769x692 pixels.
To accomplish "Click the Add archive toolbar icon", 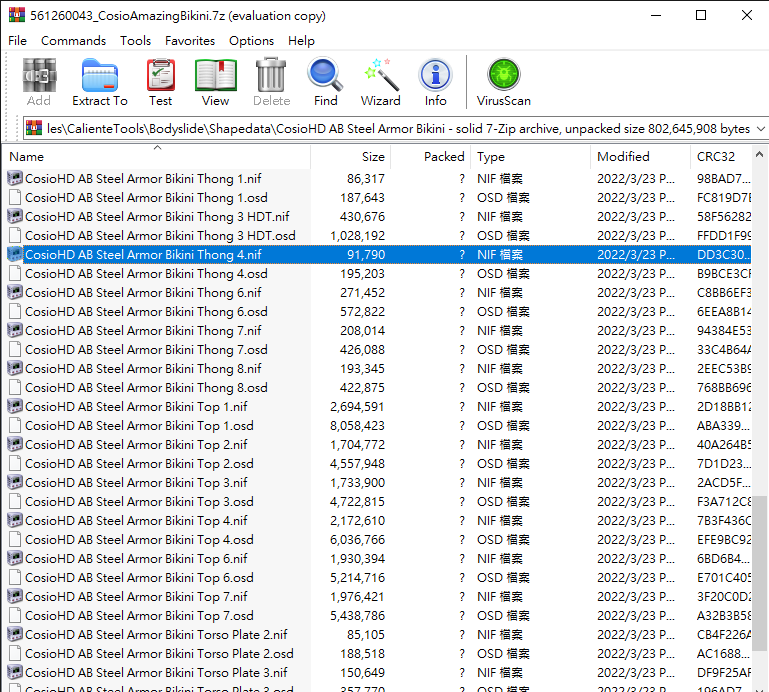I will pyautogui.click(x=39, y=76).
